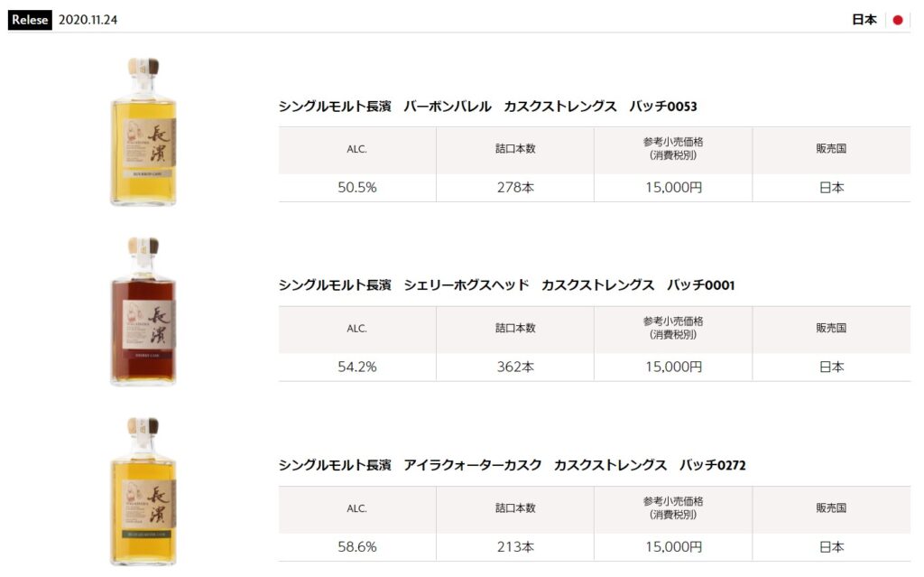The width and height of the screenshot is (924, 577).
Task: Click the 58.6% alcohol value cell
Action: tap(357, 547)
